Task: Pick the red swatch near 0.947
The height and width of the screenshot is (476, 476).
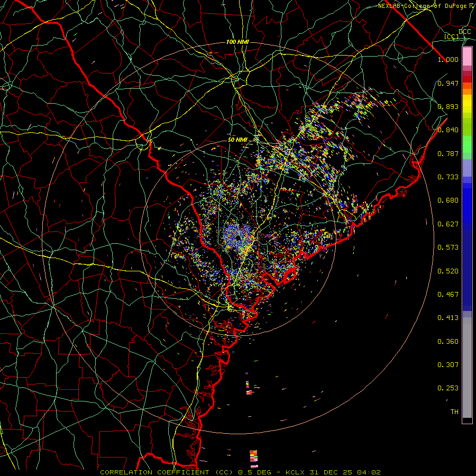Action: point(467,79)
